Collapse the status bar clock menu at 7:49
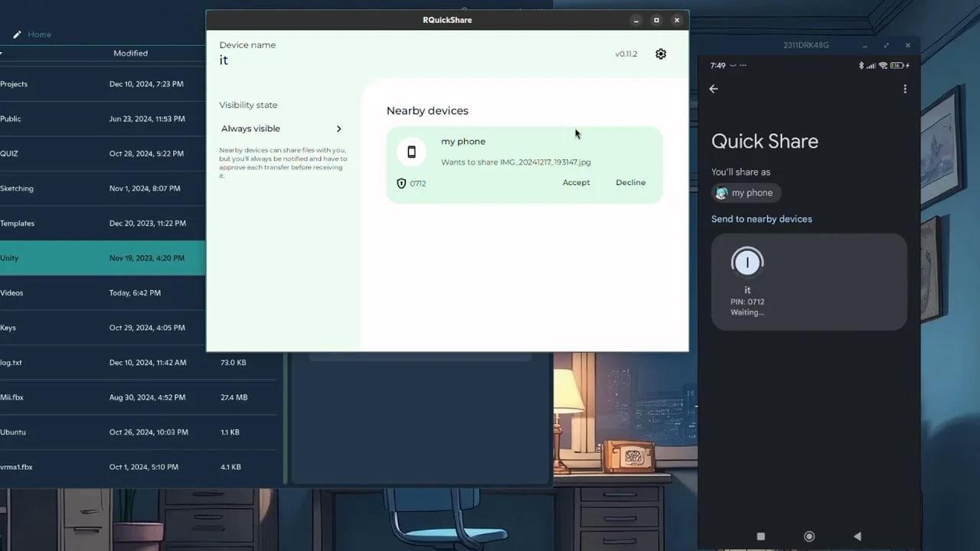The height and width of the screenshot is (551, 980). (718, 65)
